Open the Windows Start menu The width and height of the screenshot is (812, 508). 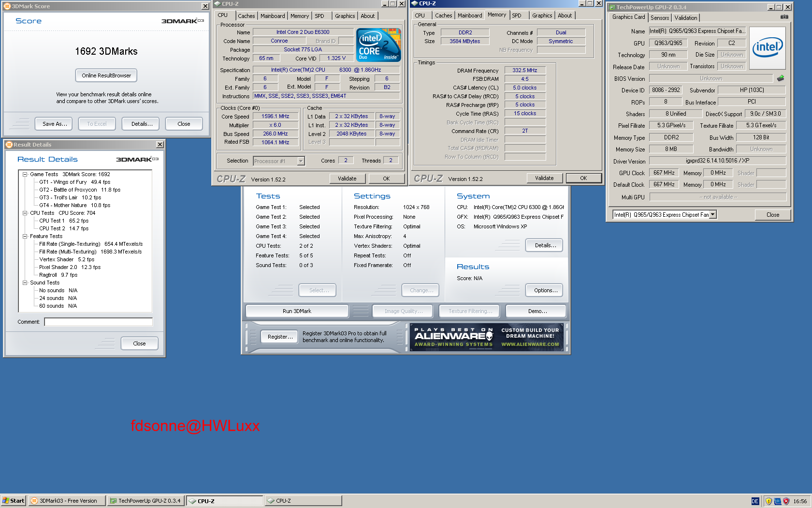(13, 501)
